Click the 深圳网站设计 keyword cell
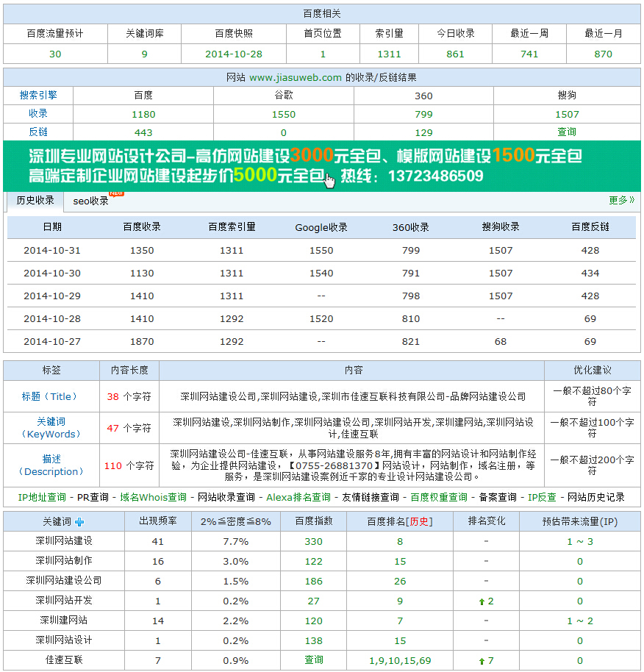644x672 pixels. click(64, 640)
